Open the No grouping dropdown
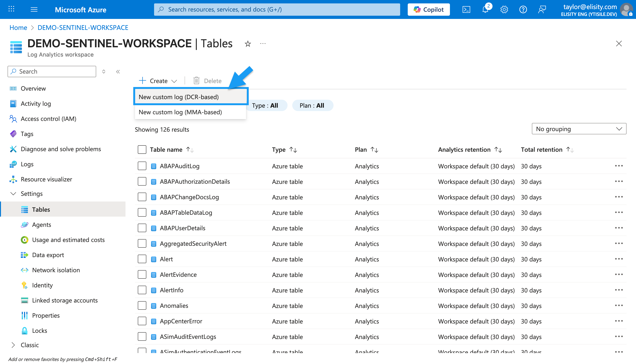This screenshot has width=636, height=364. tap(579, 129)
